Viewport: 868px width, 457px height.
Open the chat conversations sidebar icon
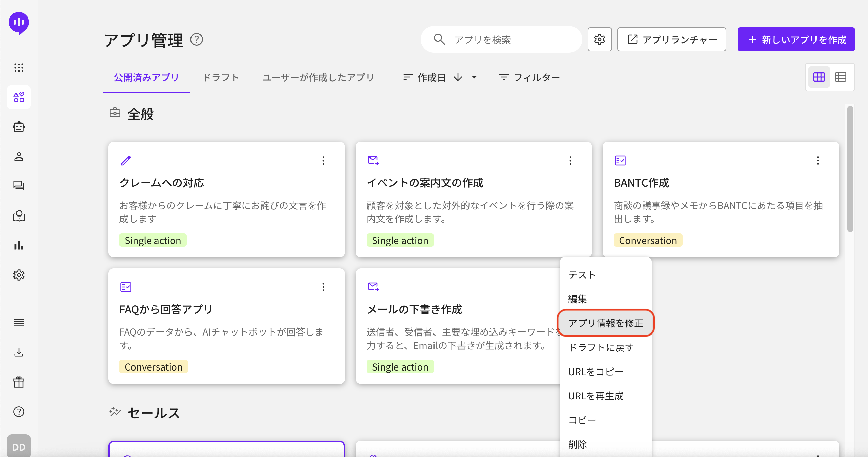[x=19, y=186]
